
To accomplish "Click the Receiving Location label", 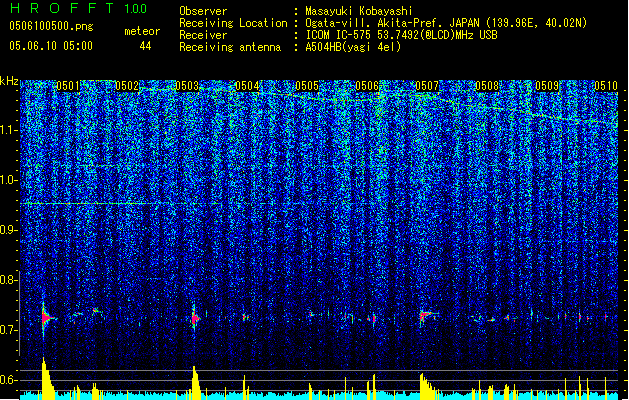I will point(233,23).
